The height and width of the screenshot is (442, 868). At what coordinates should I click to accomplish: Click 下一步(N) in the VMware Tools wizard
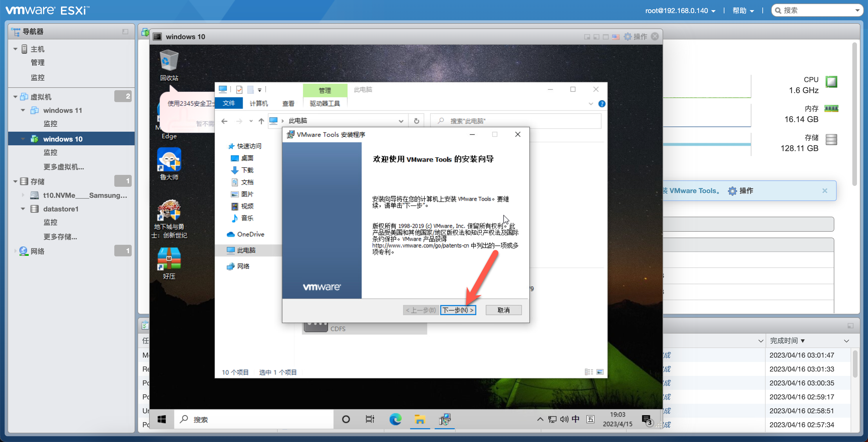click(458, 310)
